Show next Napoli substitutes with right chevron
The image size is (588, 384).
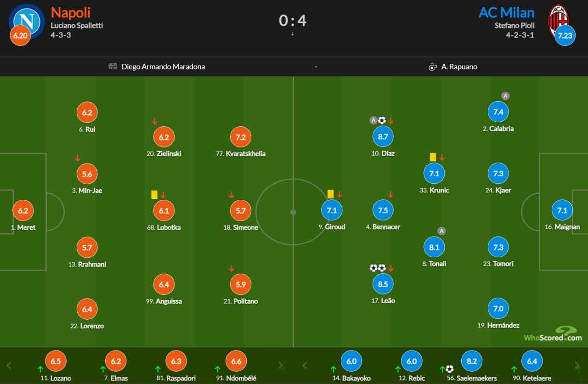(281, 366)
